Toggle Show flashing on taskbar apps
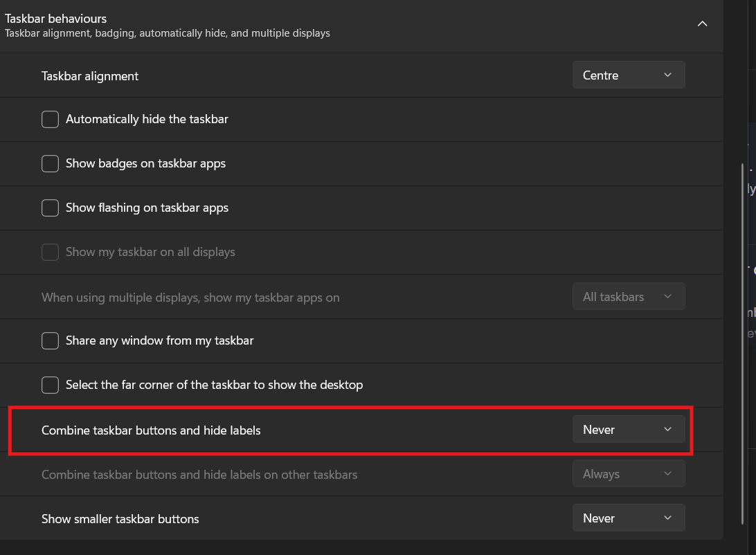The height and width of the screenshot is (555, 756). (x=50, y=208)
